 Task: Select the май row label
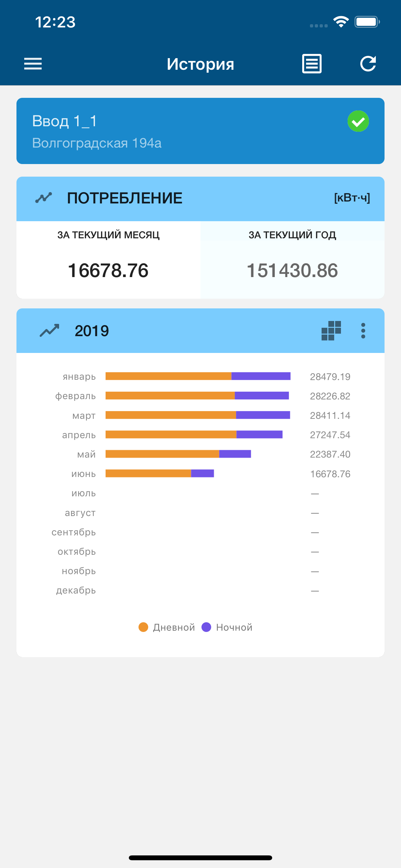tap(87, 455)
